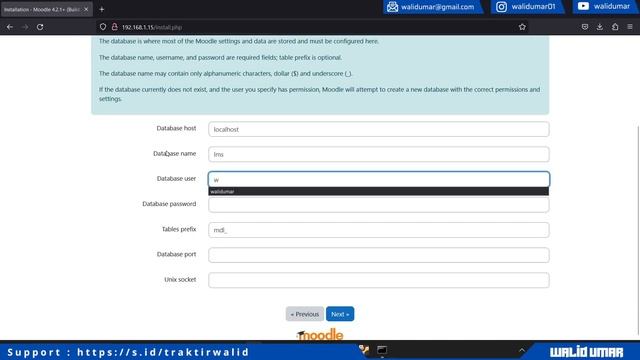Close the Moodle installation tab

86,9
